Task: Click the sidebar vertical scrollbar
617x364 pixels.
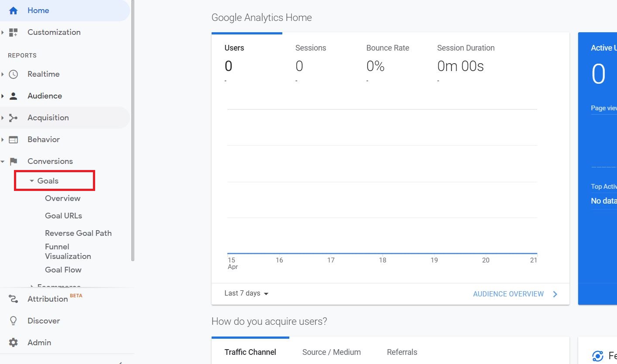Action: click(133, 131)
